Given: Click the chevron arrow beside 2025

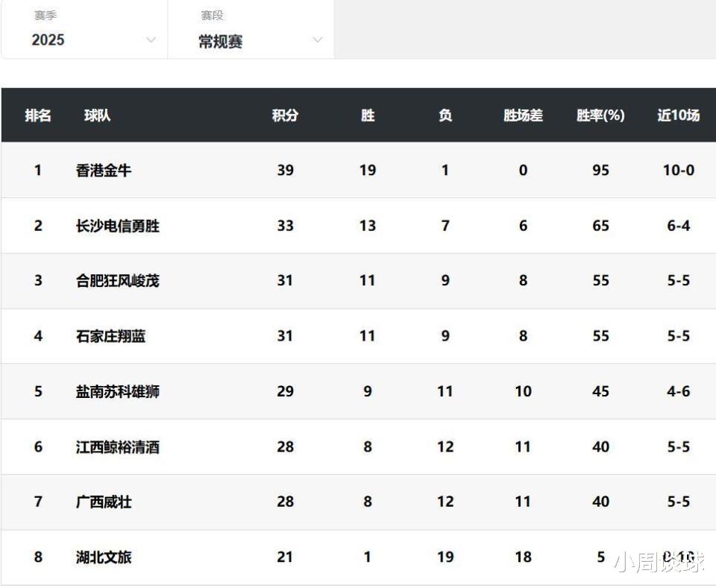Looking at the screenshot, I should (x=151, y=39).
